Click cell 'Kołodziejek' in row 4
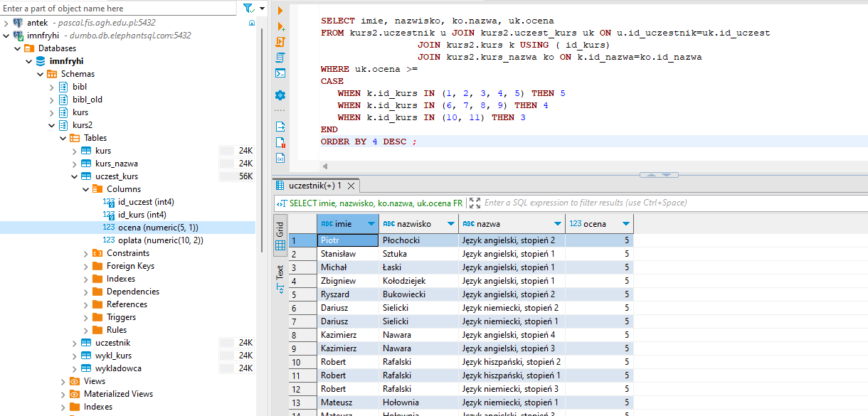The image size is (868, 416). pyautogui.click(x=418, y=281)
